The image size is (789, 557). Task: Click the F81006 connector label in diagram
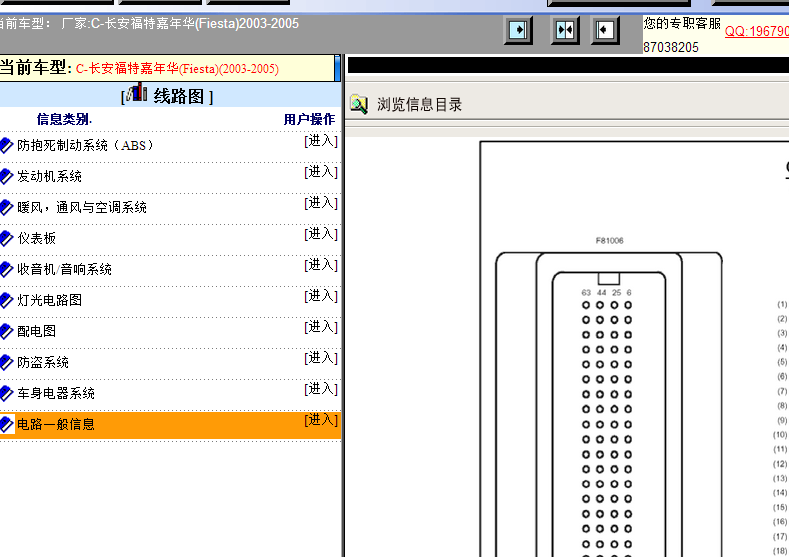coord(609,241)
